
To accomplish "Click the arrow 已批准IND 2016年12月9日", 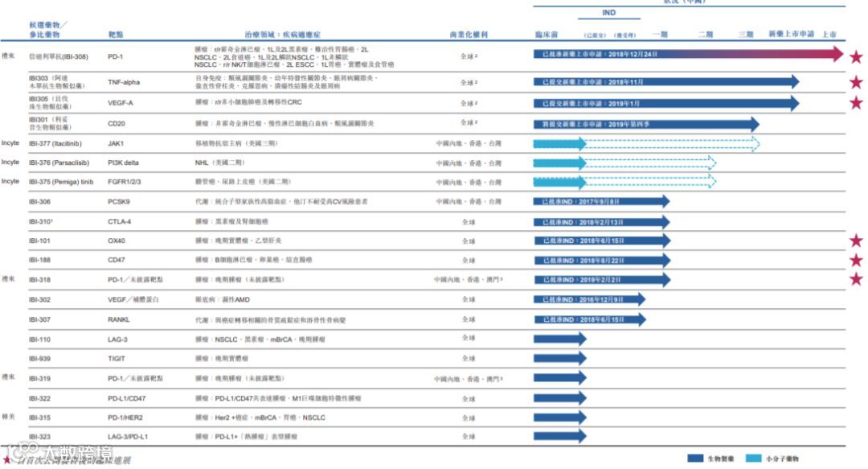I will 589,299.
